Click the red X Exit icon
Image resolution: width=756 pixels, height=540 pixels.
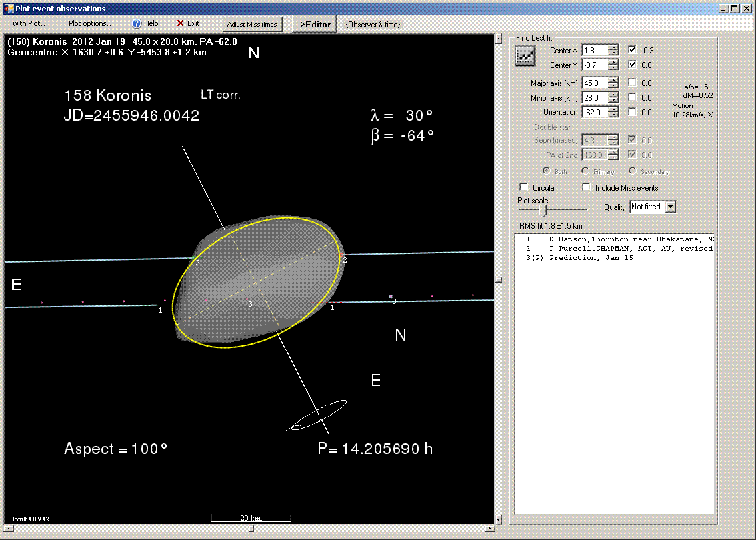click(180, 23)
